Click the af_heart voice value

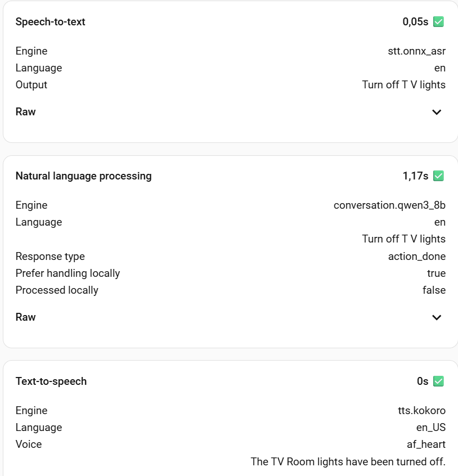click(426, 444)
